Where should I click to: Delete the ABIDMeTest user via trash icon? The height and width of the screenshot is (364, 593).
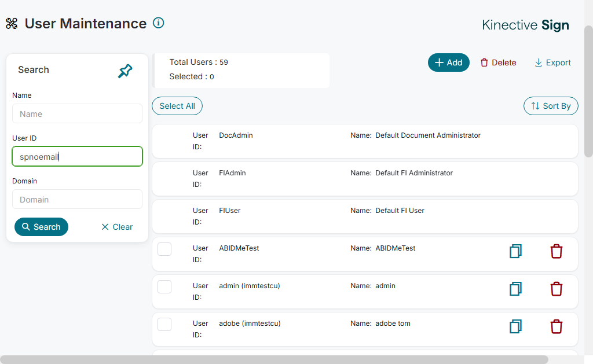[x=556, y=251]
